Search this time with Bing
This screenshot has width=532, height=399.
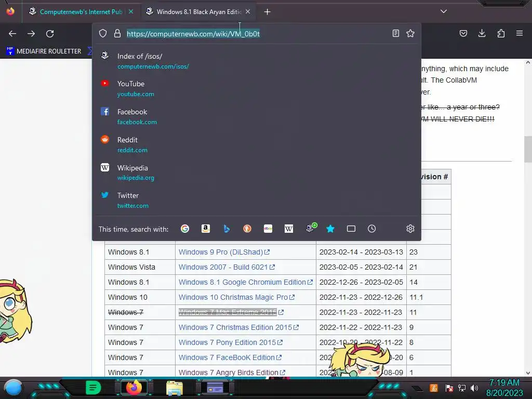[x=227, y=229]
